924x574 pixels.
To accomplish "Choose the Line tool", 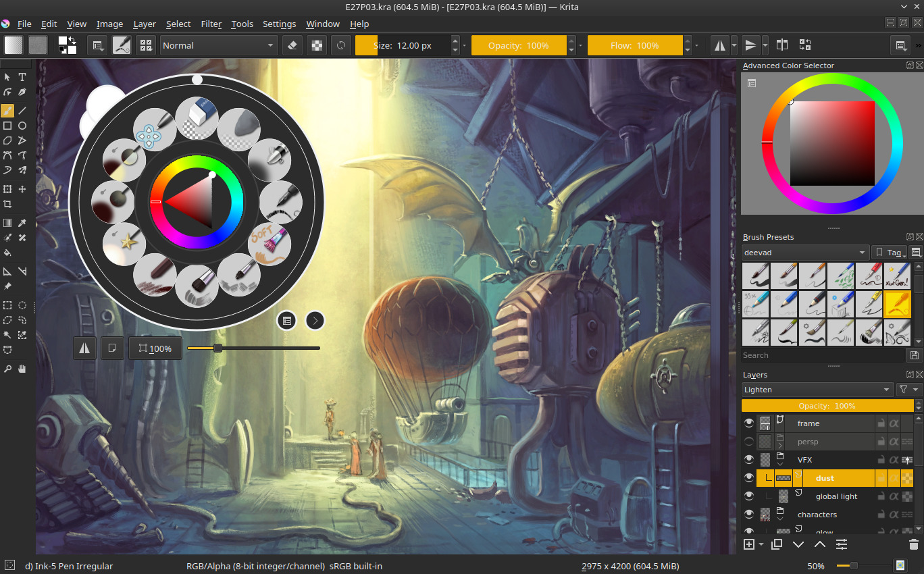I will 22,110.
